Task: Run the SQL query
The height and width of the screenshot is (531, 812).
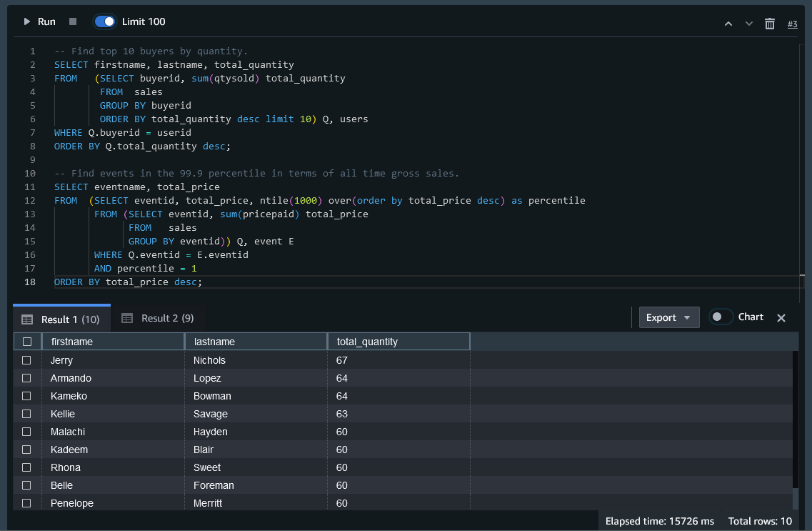Action: click(x=39, y=21)
